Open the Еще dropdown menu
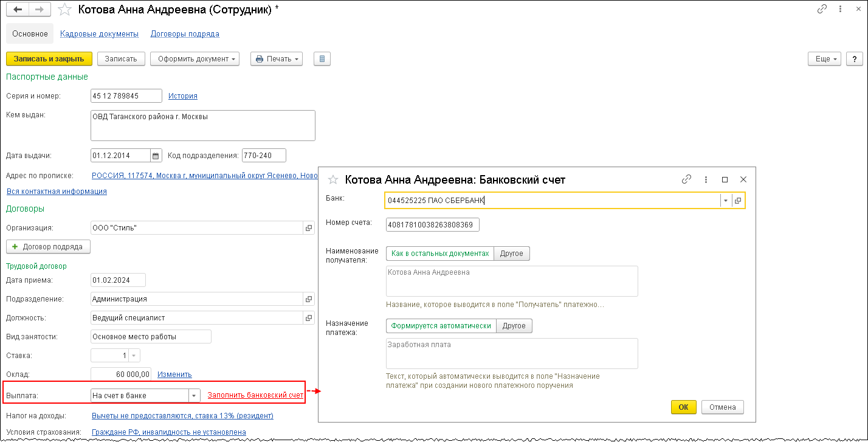Screen dimensions: 868x442 pos(825,59)
